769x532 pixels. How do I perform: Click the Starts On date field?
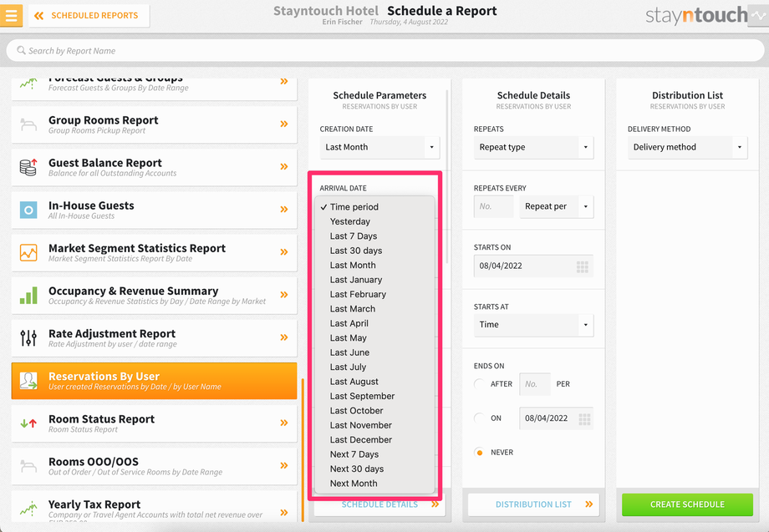point(533,266)
